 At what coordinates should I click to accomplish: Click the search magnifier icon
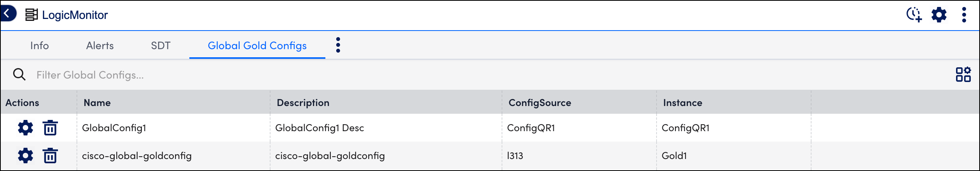coord(19,74)
